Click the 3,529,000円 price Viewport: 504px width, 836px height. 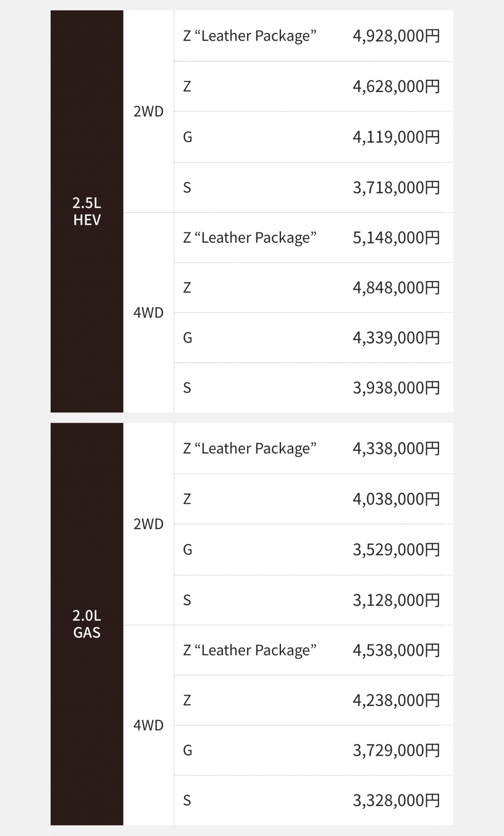coord(396,549)
